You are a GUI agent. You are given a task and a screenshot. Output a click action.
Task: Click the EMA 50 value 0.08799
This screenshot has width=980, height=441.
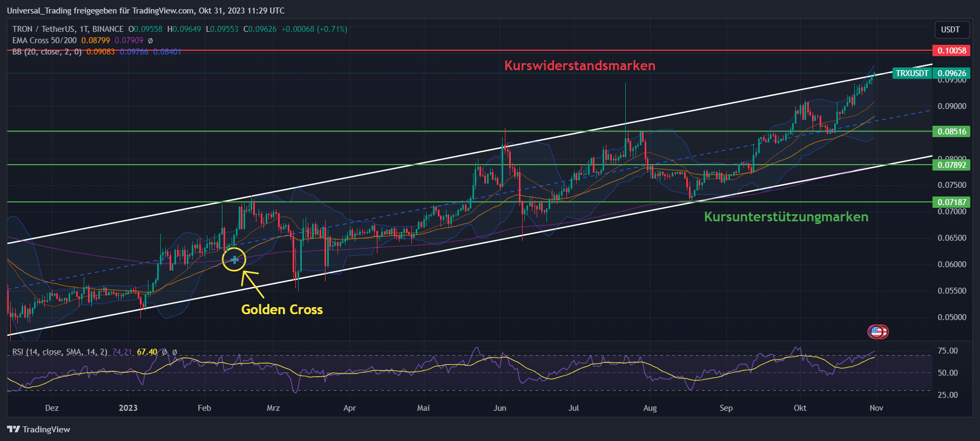[96, 40]
